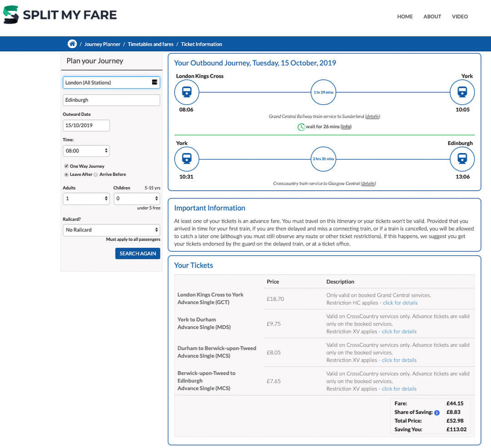491x448 pixels.
Task: Click the Outward Date field 15/10/2019
Action: click(86, 125)
